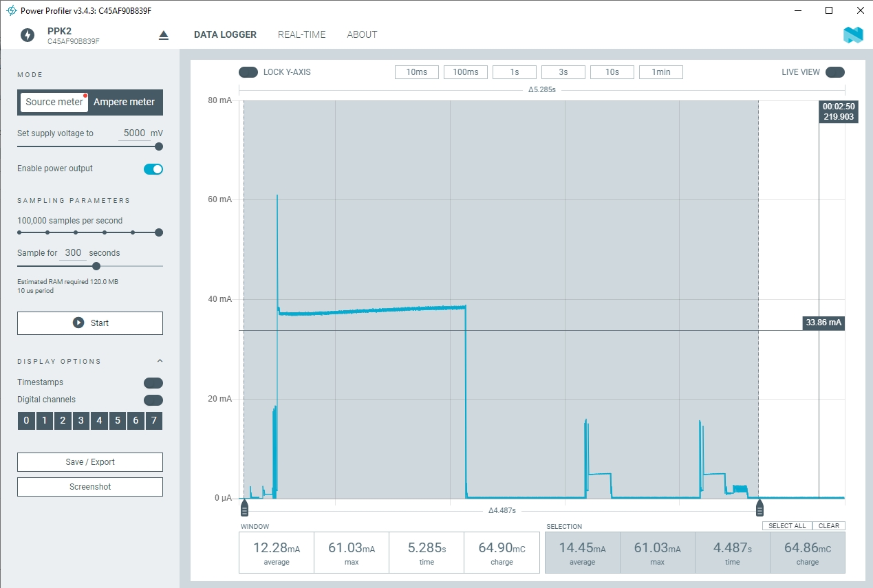Toggle the Timestamps display option
Viewport: 873px width, 588px height.
(153, 383)
